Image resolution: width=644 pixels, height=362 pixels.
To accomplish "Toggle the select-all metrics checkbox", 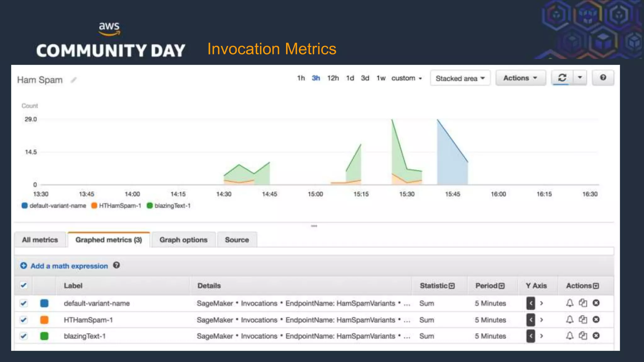I will pyautogui.click(x=24, y=285).
